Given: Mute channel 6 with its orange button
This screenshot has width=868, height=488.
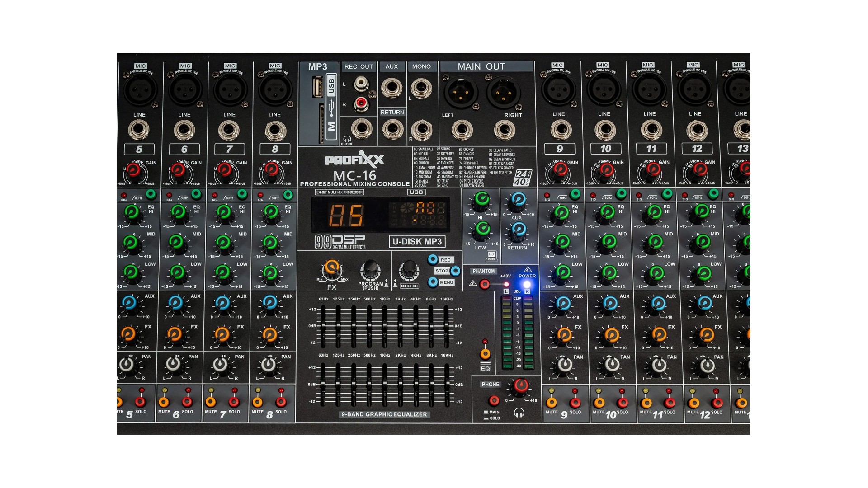Looking at the screenshot, I should [x=164, y=402].
